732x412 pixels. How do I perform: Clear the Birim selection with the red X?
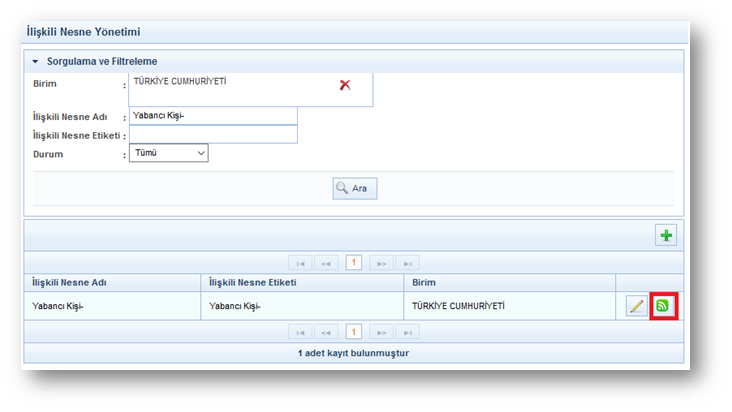click(x=345, y=85)
